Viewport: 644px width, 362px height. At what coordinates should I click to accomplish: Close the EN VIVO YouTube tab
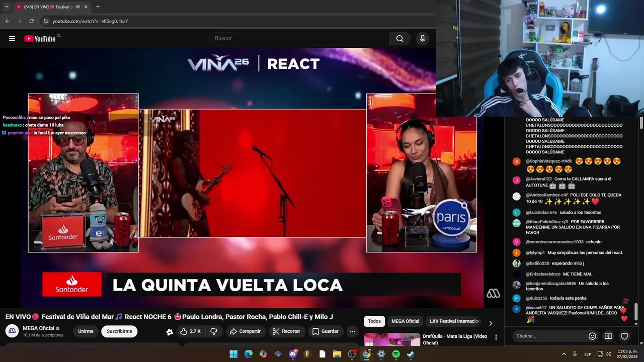point(86,7)
